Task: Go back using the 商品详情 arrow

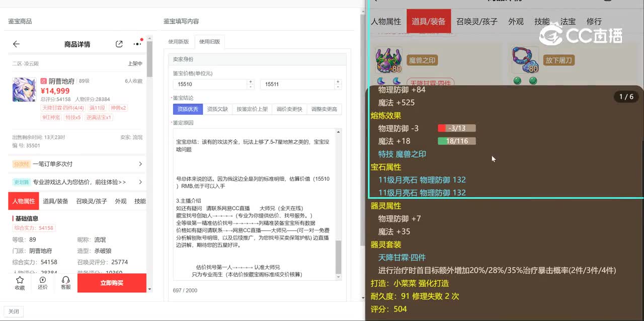Action: tap(16, 44)
